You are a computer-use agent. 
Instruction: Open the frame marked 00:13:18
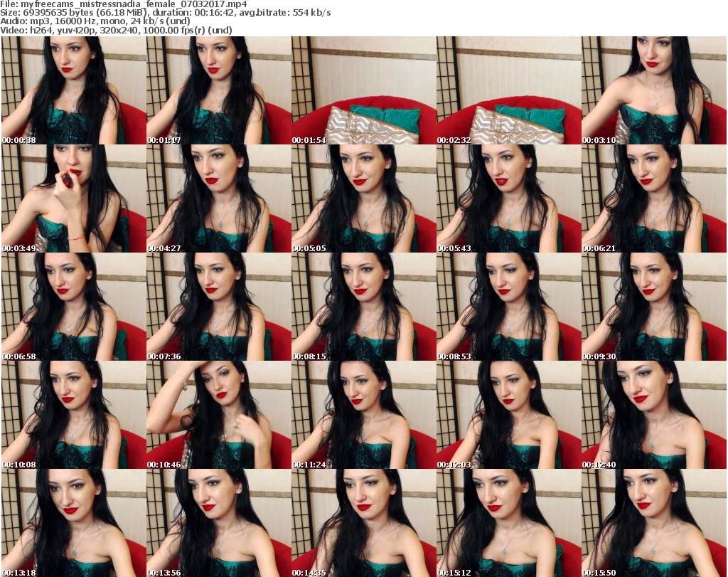[x=74, y=523]
